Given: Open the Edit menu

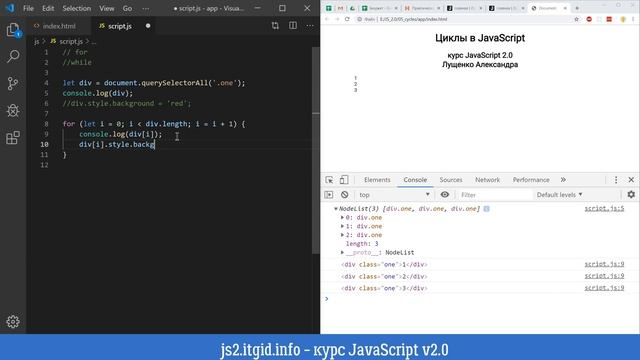Looking at the screenshot, I should [x=48, y=8].
